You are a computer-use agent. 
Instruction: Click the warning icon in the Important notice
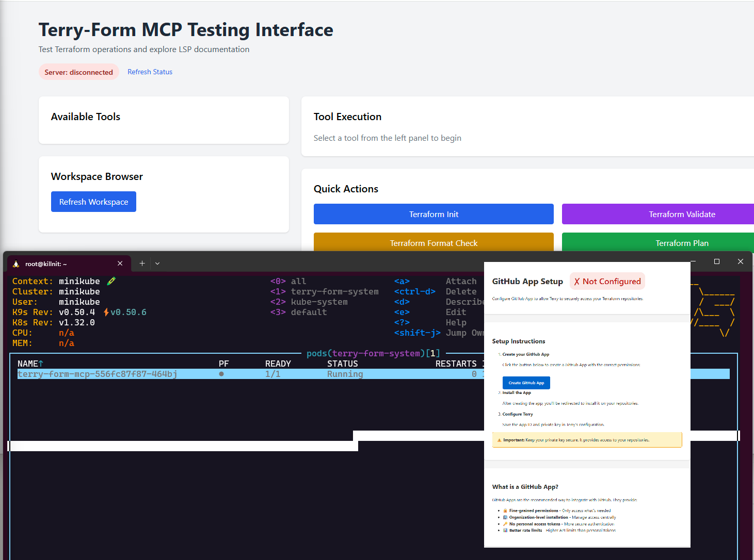[x=499, y=440]
